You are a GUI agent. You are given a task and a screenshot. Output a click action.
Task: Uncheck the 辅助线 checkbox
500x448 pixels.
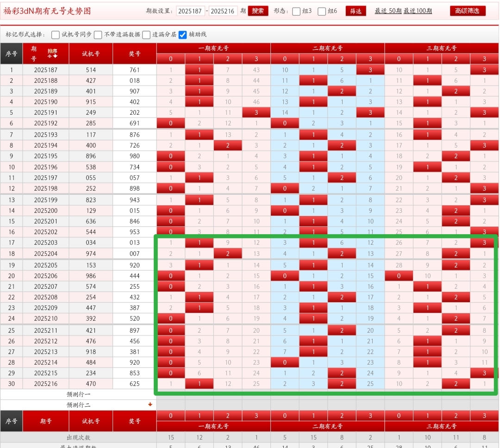click(183, 35)
